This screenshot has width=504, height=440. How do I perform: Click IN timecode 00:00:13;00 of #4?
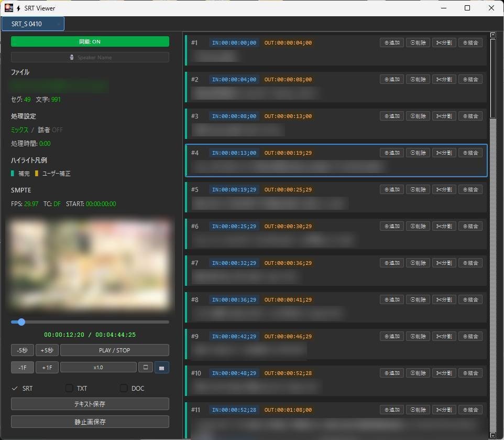click(234, 153)
